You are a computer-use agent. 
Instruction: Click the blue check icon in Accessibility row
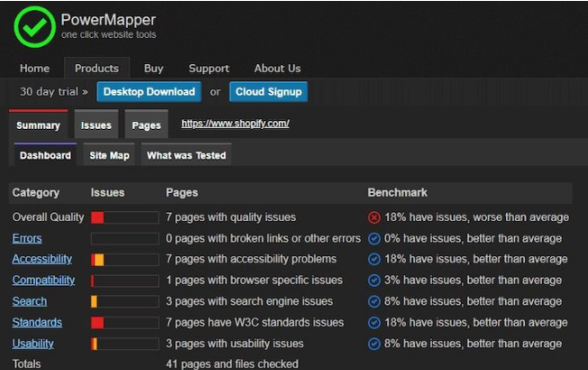point(374,259)
